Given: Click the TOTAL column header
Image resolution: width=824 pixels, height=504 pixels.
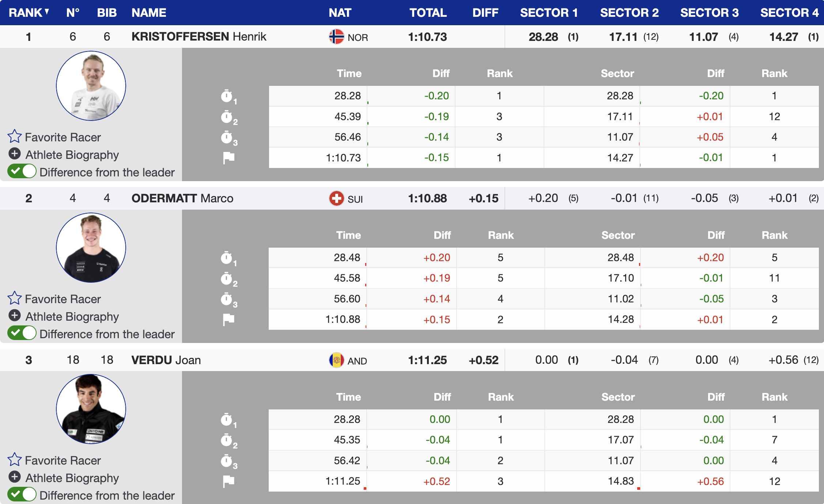Looking at the screenshot, I should (x=428, y=12).
